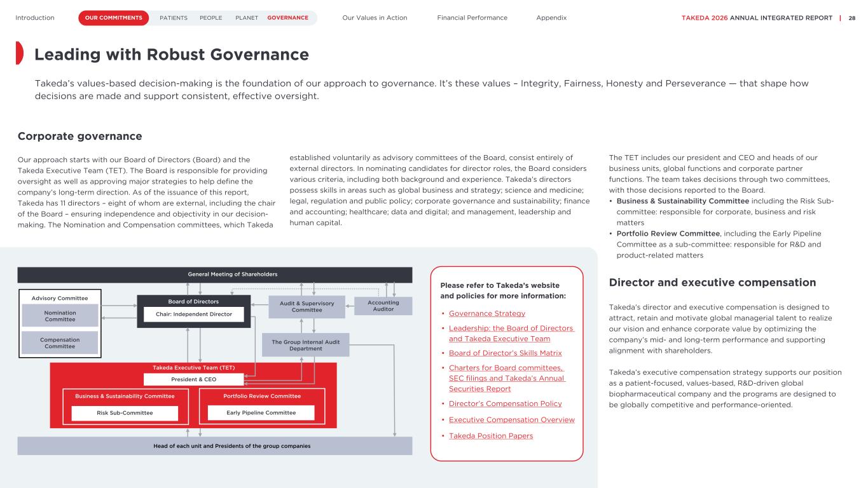The height and width of the screenshot is (488, 868).
Task: Open the Our Values in Action tab
Action: click(x=375, y=18)
